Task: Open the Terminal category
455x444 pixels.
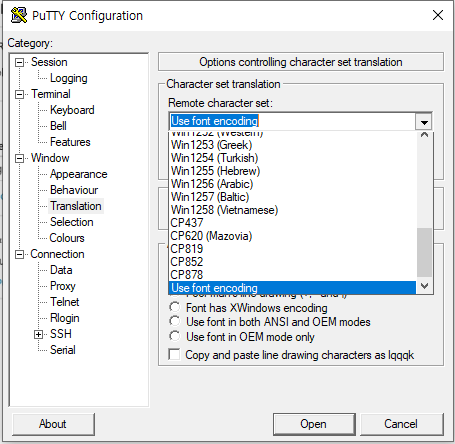Action: click(51, 94)
